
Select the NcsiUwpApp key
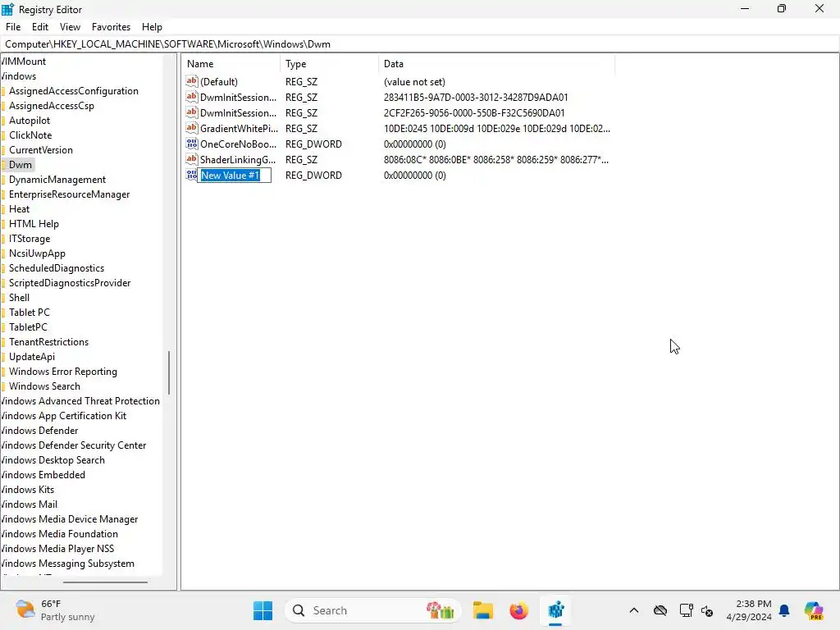37,253
